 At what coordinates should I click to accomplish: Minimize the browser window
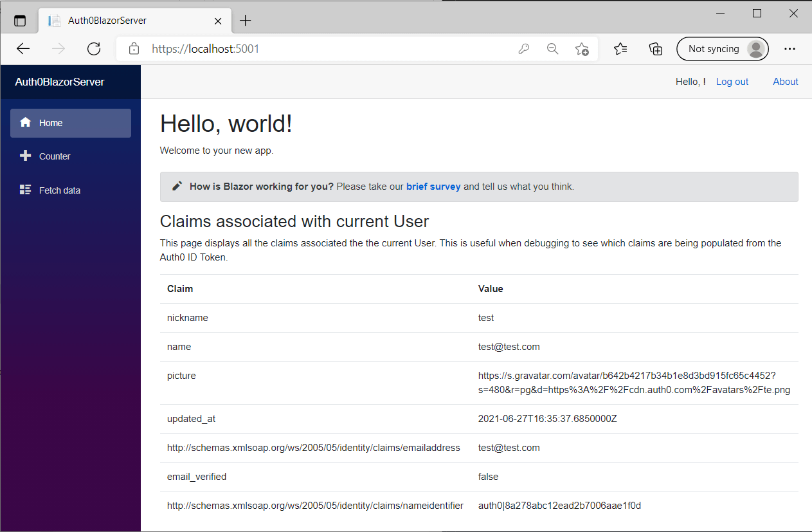coord(721,13)
